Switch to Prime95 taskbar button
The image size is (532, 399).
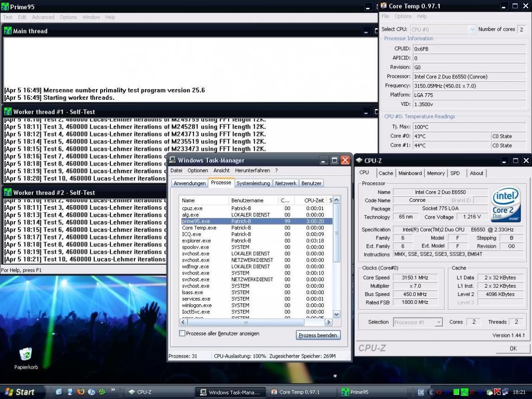point(371,392)
